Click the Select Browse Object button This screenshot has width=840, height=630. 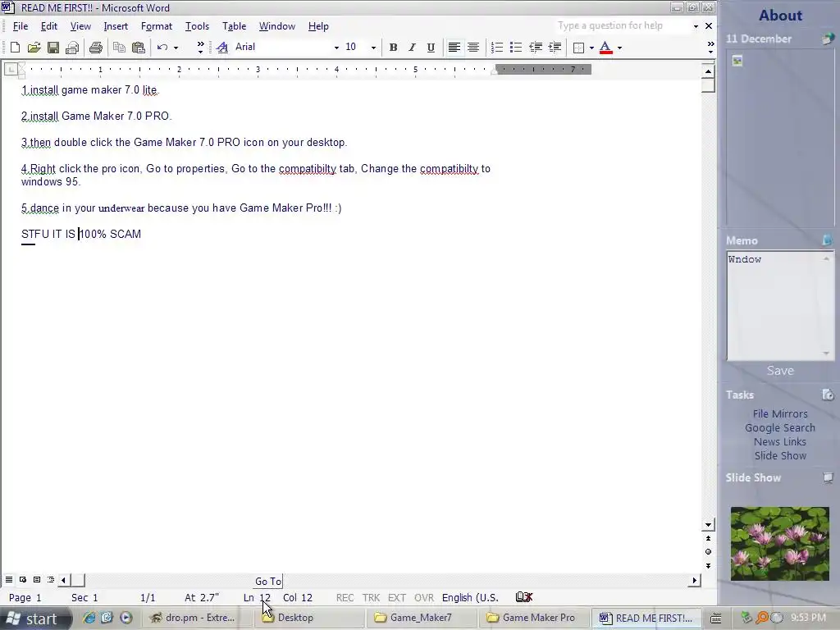[x=708, y=552]
